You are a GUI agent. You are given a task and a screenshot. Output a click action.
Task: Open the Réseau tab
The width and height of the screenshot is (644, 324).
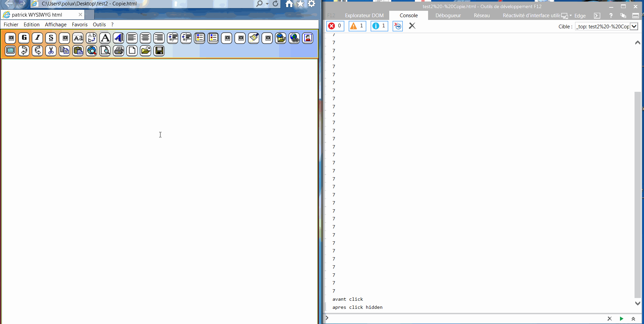(x=482, y=16)
